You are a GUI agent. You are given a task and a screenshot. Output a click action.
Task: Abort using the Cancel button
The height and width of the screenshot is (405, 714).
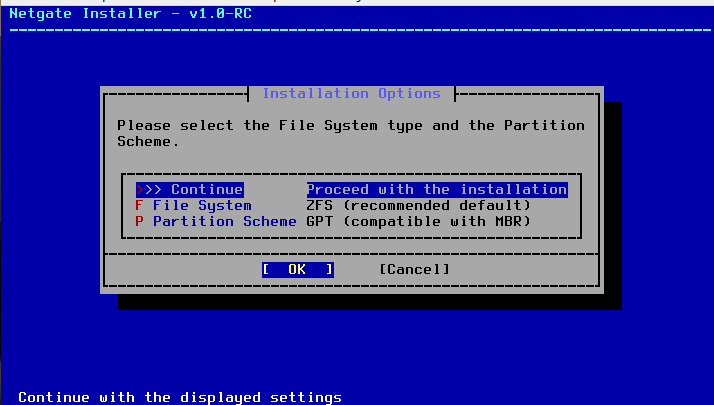(x=414, y=269)
